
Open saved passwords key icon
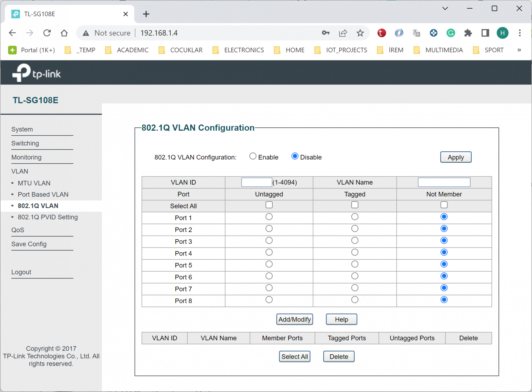pyautogui.click(x=326, y=33)
